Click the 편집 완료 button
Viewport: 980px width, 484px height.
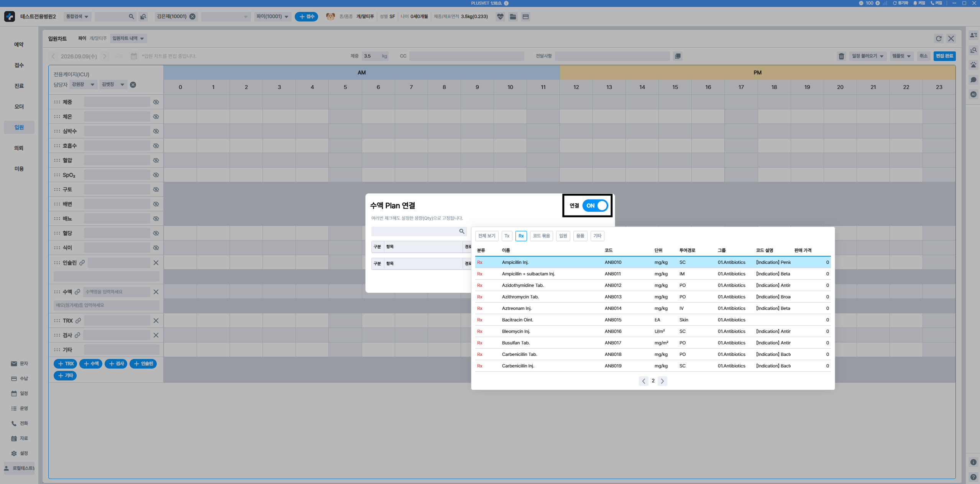tap(944, 56)
